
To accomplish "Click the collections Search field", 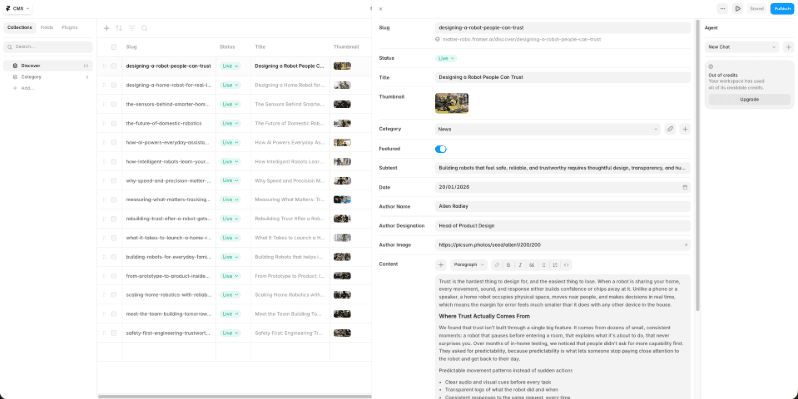I will (48, 47).
